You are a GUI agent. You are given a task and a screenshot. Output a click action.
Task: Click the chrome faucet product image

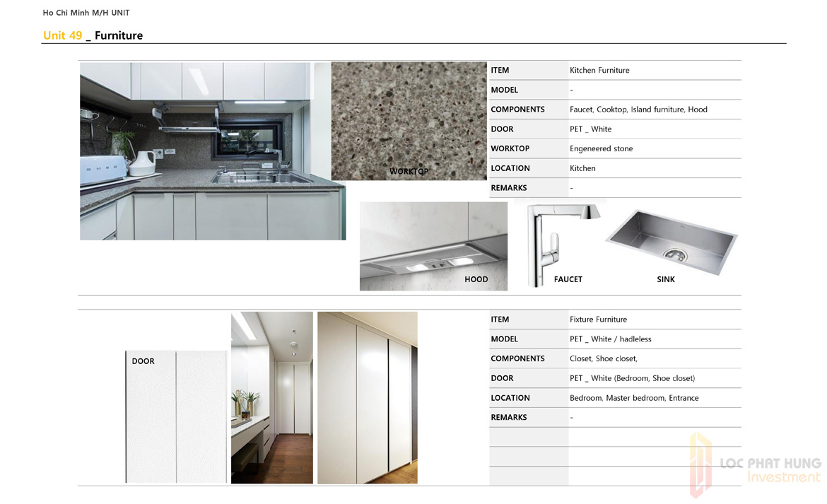(x=557, y=242)
